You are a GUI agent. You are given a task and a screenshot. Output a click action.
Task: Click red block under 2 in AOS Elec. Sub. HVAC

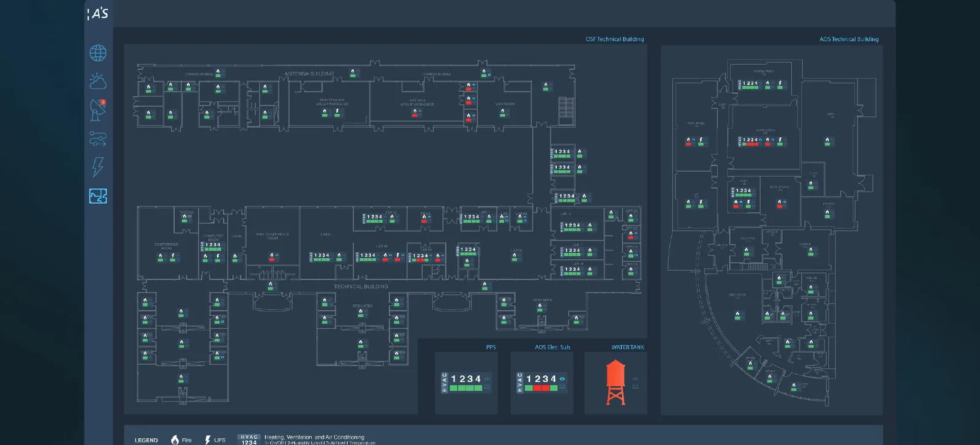point(537,388)
